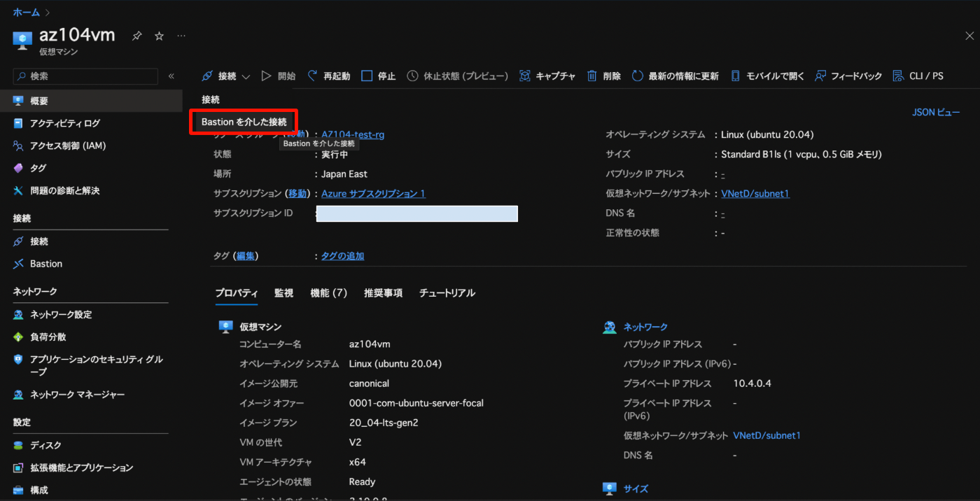Select 概要 in the sidebar
Image resolution: width=980 pixels, height=501 pixels.
click(91, 101)
